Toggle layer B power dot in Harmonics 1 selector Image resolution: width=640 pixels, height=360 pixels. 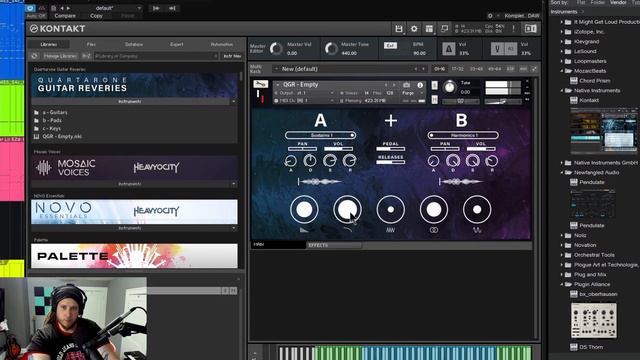point(431,135)
